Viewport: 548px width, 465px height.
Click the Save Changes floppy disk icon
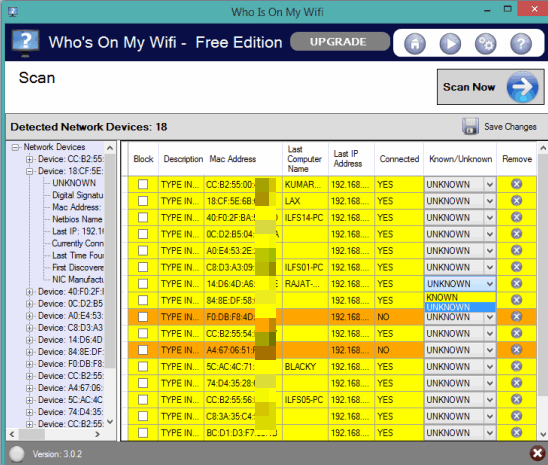coord(470,126)
